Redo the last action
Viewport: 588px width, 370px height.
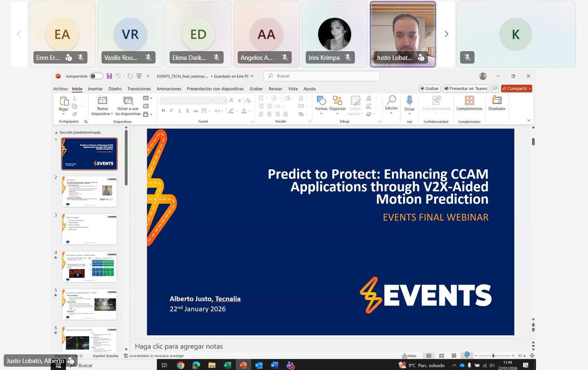point(130,76)
